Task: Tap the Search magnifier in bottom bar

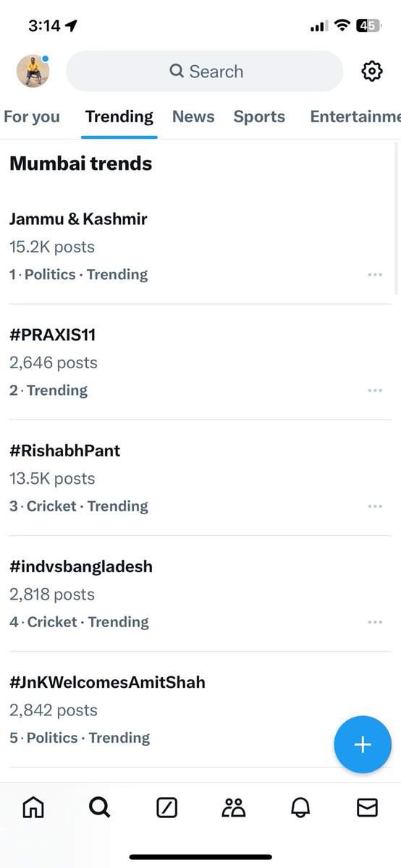Action: [x=100, y=807]
